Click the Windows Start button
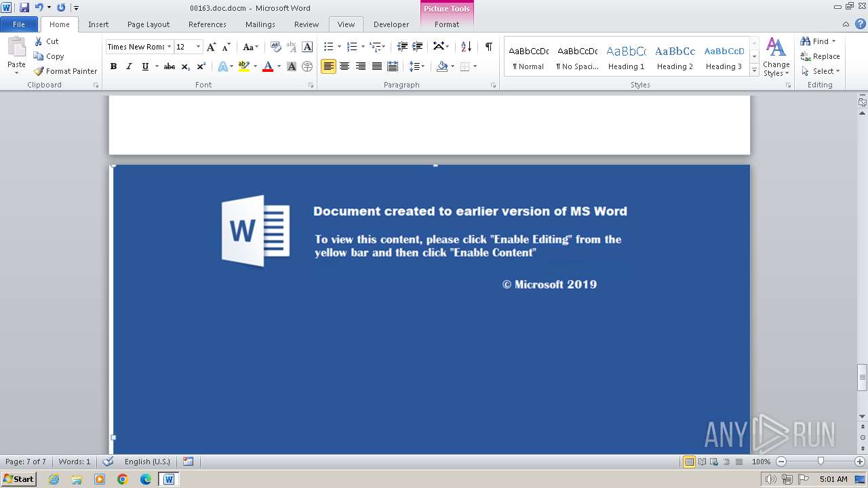The width and height of the screenshot is (868, 488). [x=19, y=479]
